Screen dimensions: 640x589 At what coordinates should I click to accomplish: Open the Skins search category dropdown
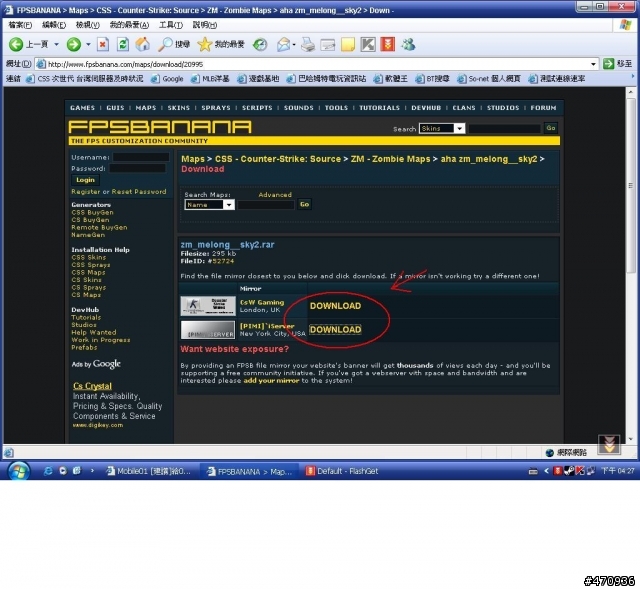(x=460, y=129)
